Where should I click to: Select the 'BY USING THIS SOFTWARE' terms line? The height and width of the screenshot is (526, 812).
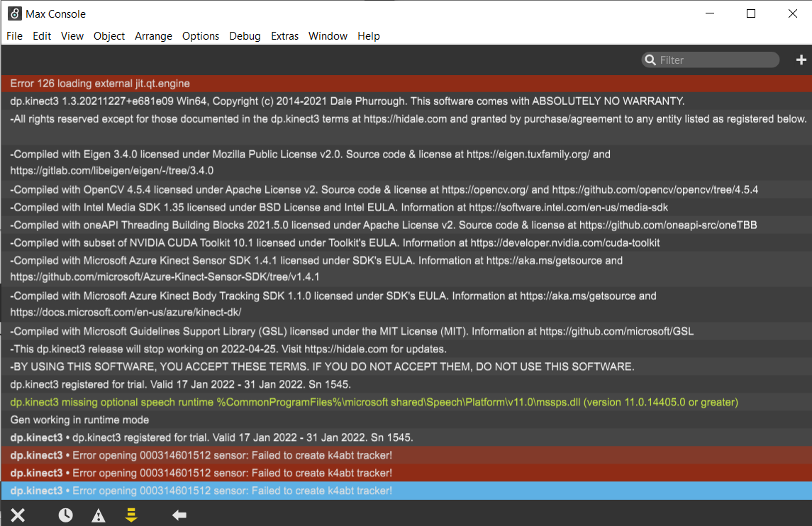point(406,366)
